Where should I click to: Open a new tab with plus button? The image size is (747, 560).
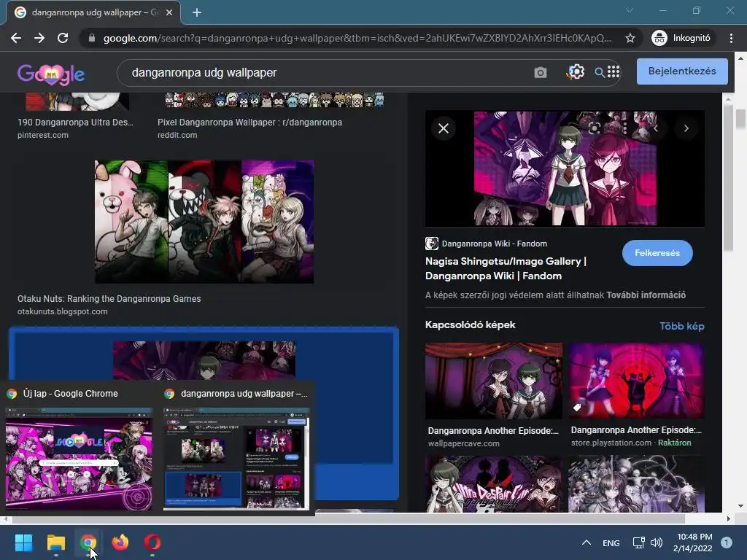coord(197,12)
